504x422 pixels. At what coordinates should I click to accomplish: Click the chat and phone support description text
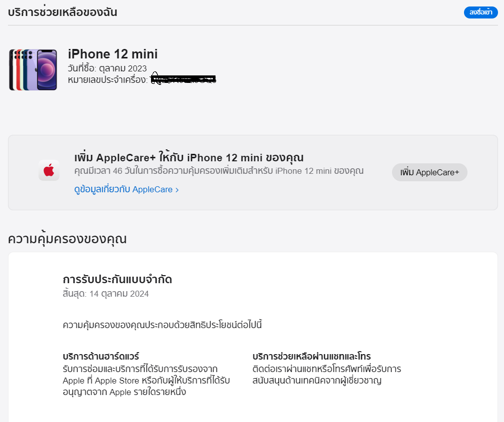[x=326, y=375]
